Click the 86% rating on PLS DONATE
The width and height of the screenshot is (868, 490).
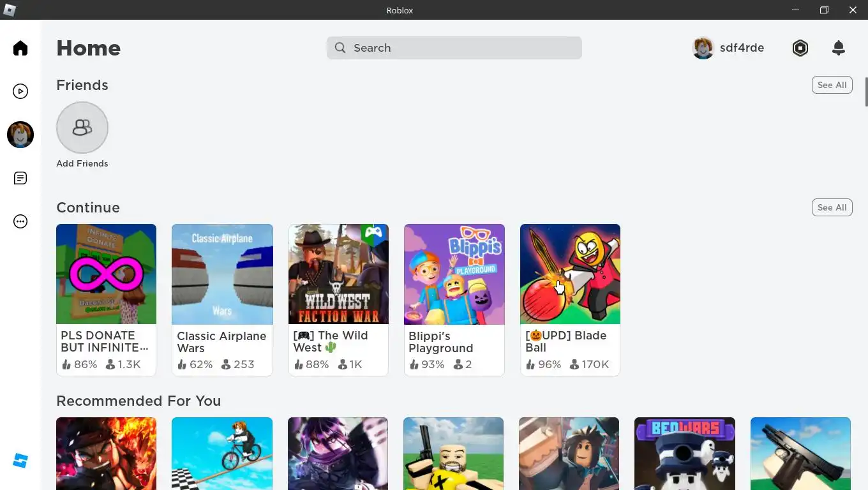[x=80, y=364]
